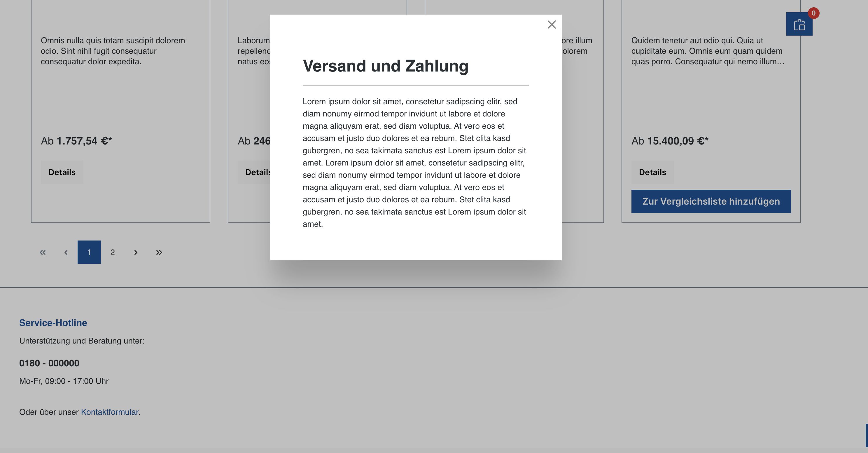Screen dimensions: 868x453
Task: Jump to the first page with double-left arrow
Action: 43,252
